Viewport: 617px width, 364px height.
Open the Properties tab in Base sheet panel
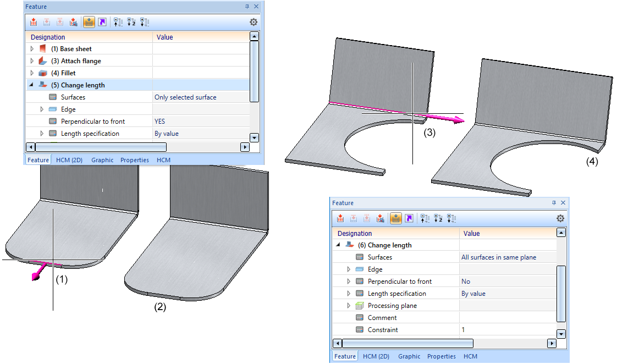pos(135,160)
